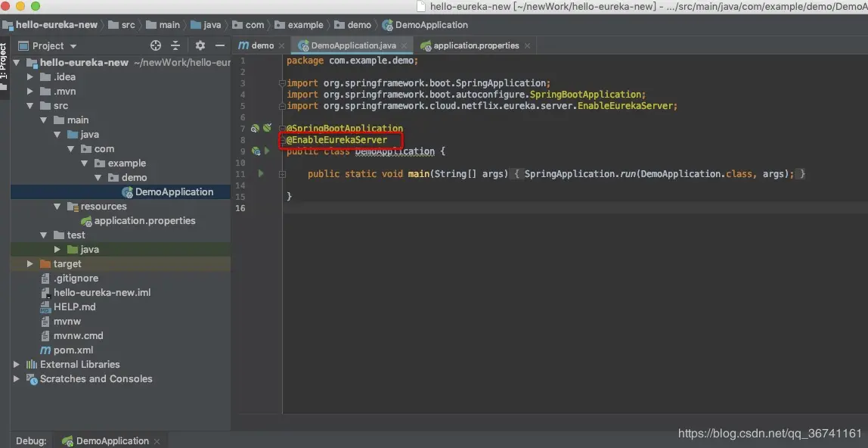868x448 pixels.
Task: Click the green run arrow on line 9
Action: (x=267, y=151)
